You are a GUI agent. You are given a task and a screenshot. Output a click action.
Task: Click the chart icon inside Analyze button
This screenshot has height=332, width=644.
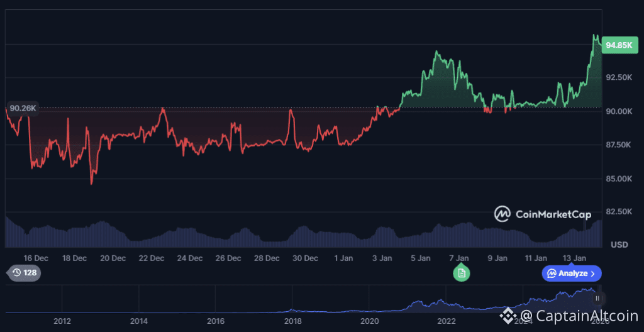coord(551,274)
